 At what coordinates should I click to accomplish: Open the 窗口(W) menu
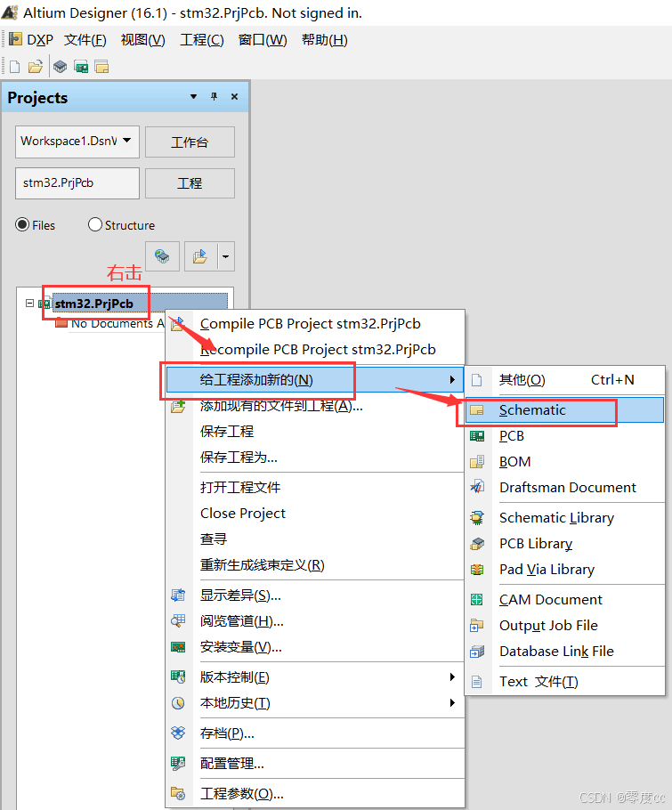coord(263,40)
